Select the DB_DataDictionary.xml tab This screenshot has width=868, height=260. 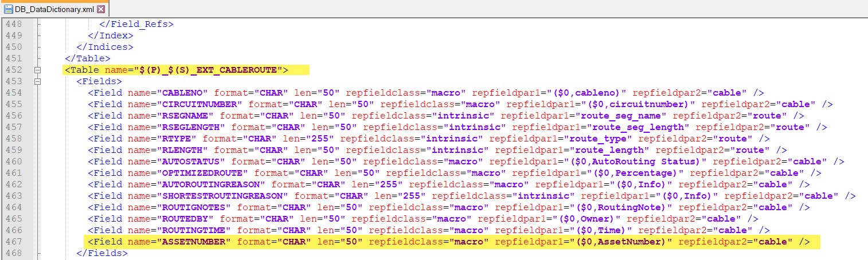tap(54, 9)
